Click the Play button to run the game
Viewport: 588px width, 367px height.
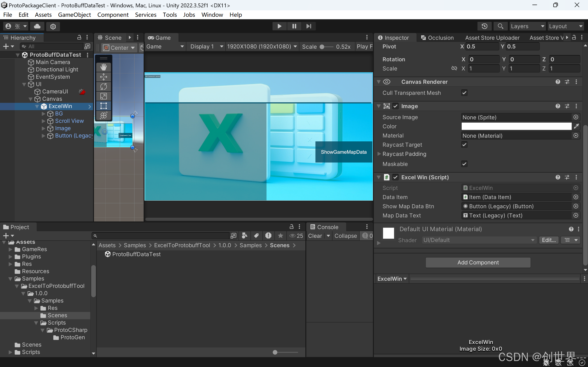[279, 26]
